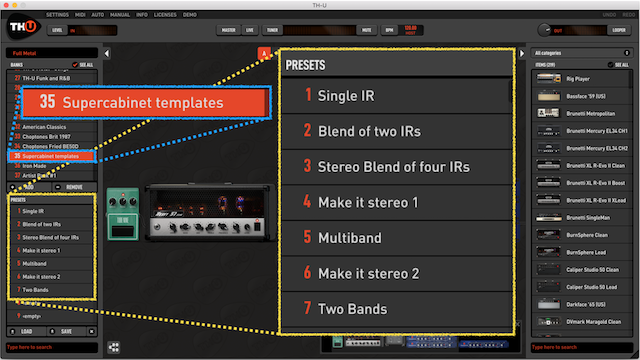640x360 pixels.
Task: Click the TH-U logo icon
Action: tap(23, 27)
